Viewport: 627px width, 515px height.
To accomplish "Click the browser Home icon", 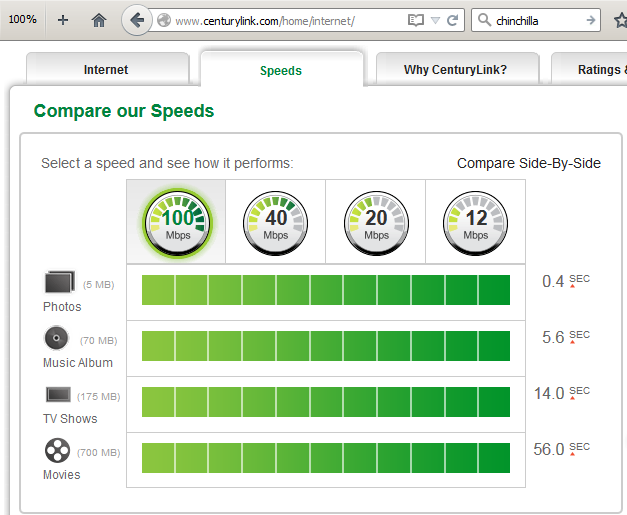I will click(x=99, y=20).
